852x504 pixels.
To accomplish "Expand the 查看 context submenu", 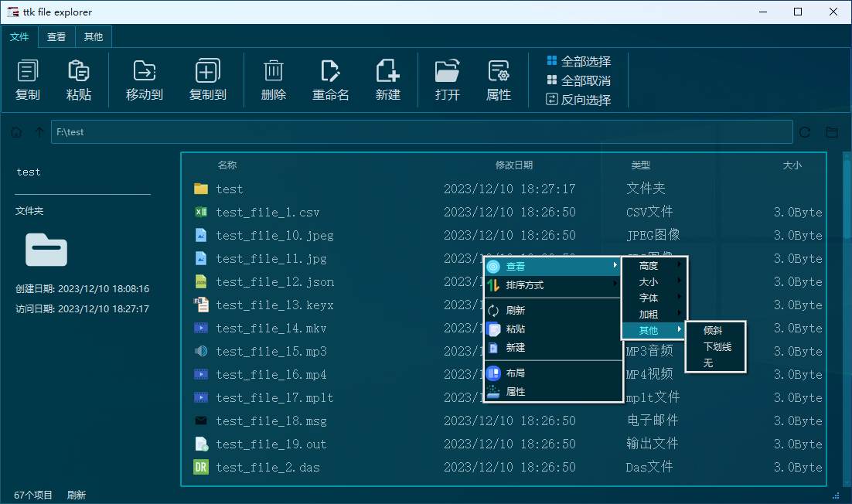I will [x=553, y=266].
